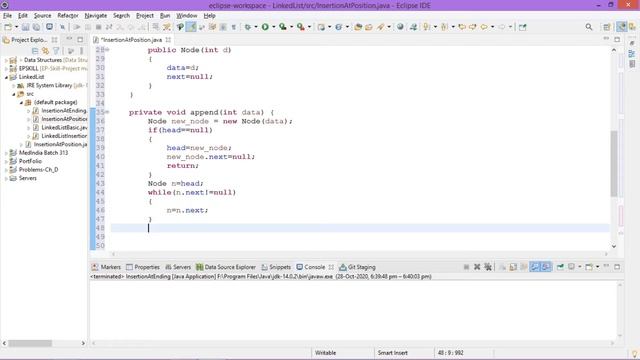Expand the Servers project node
Image resolution: width=640 pixels, height=360 pixels.
click(6, 178)
